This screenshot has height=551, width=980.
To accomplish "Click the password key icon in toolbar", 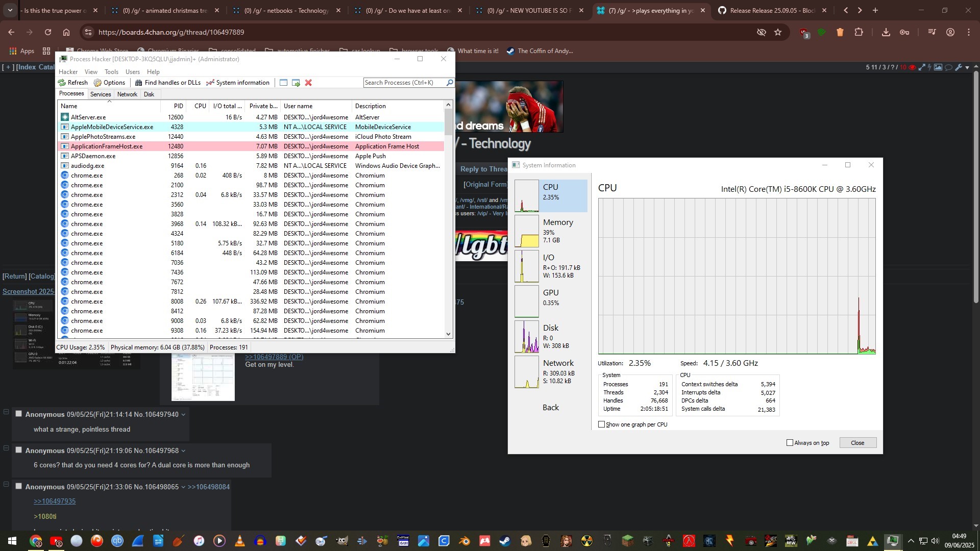I will (904, 32).
